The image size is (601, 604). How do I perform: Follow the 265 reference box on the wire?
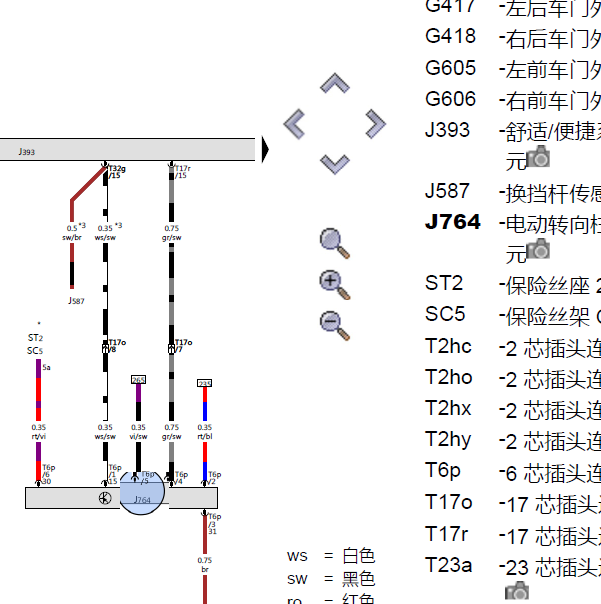138,380
